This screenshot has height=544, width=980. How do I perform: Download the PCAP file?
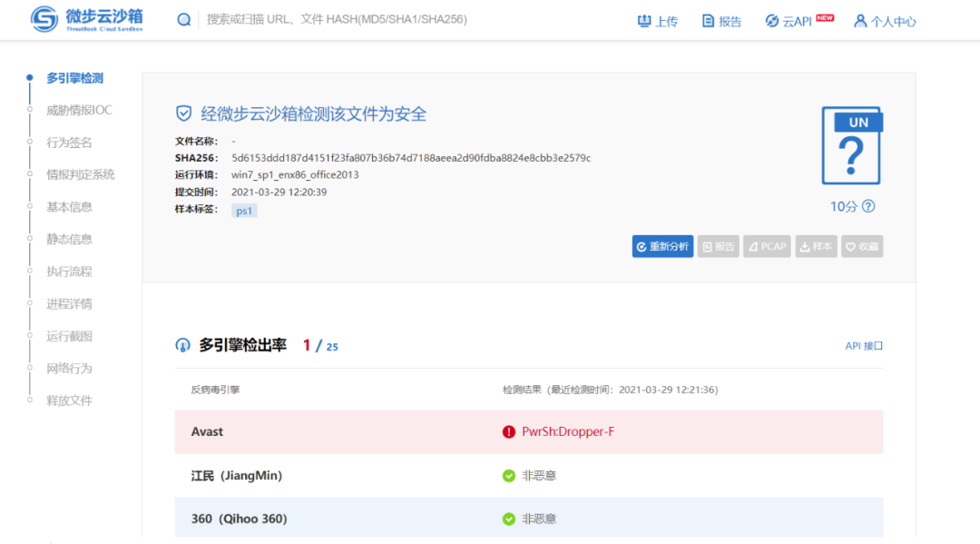coord(767,246)
